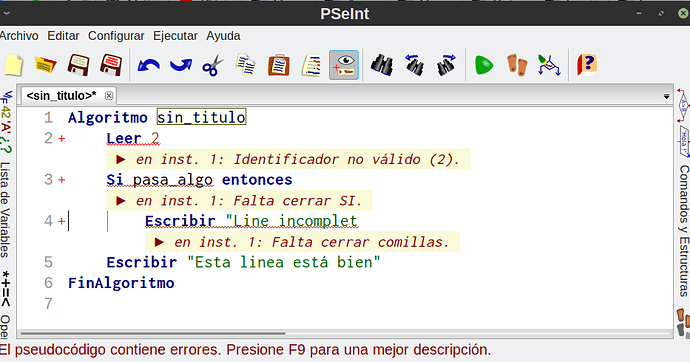
Task: Open the Configurar menu
Action: [116, 36]
